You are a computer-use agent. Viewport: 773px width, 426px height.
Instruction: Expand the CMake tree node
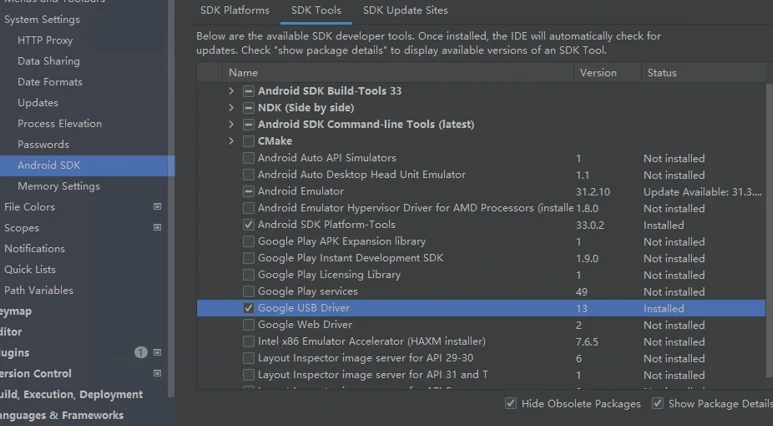[232, 141]
